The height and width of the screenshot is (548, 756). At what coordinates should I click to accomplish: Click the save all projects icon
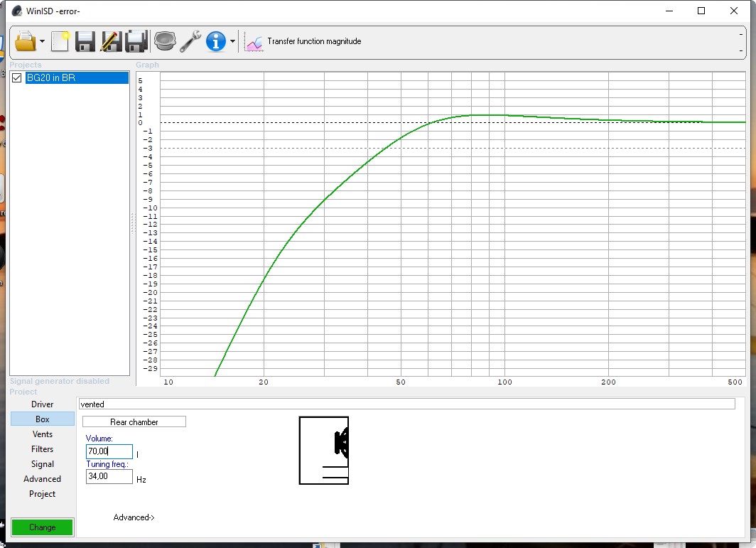pyautogui.click(x=136, y=41)
